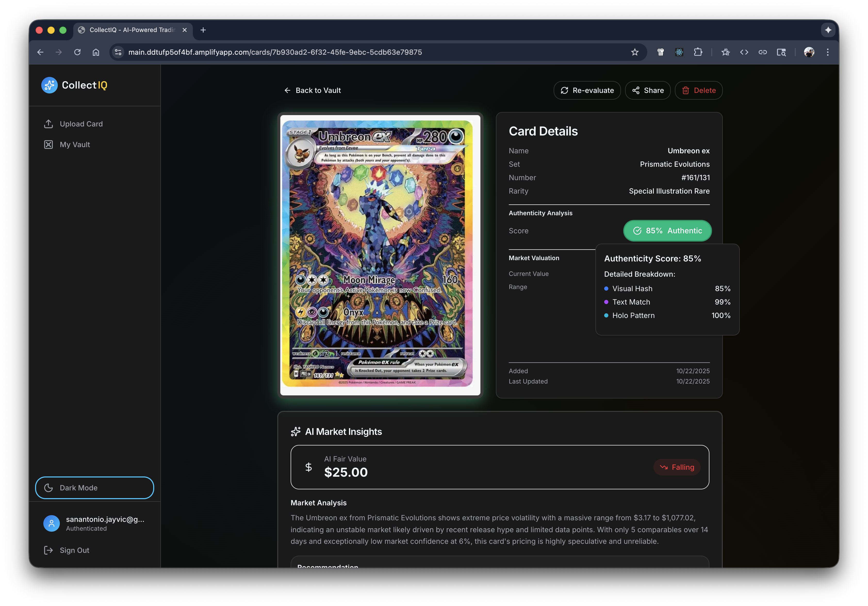
Task: Click the user avatar icon
Action: [51, 523]
